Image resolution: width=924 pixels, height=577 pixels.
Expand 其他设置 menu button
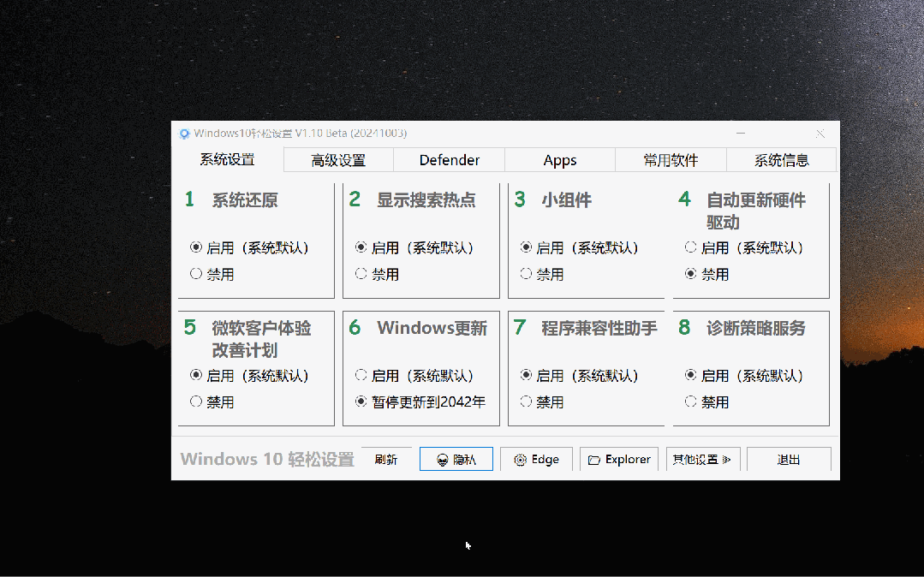[702, 459]
